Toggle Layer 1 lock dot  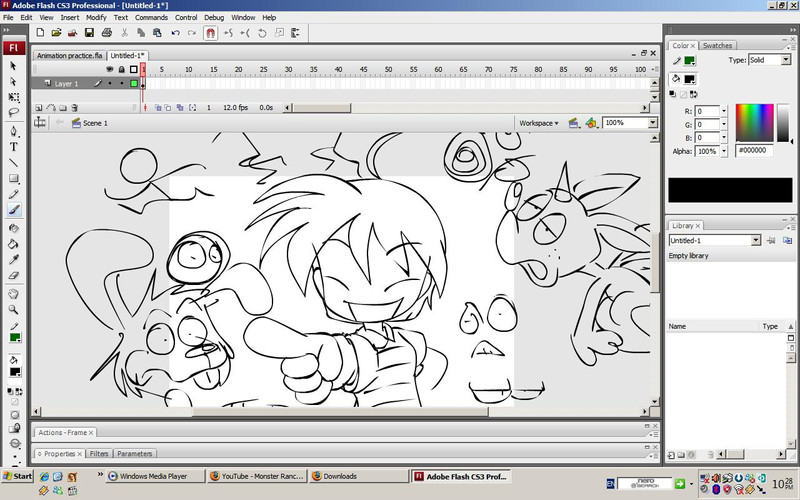pos(121,83)
